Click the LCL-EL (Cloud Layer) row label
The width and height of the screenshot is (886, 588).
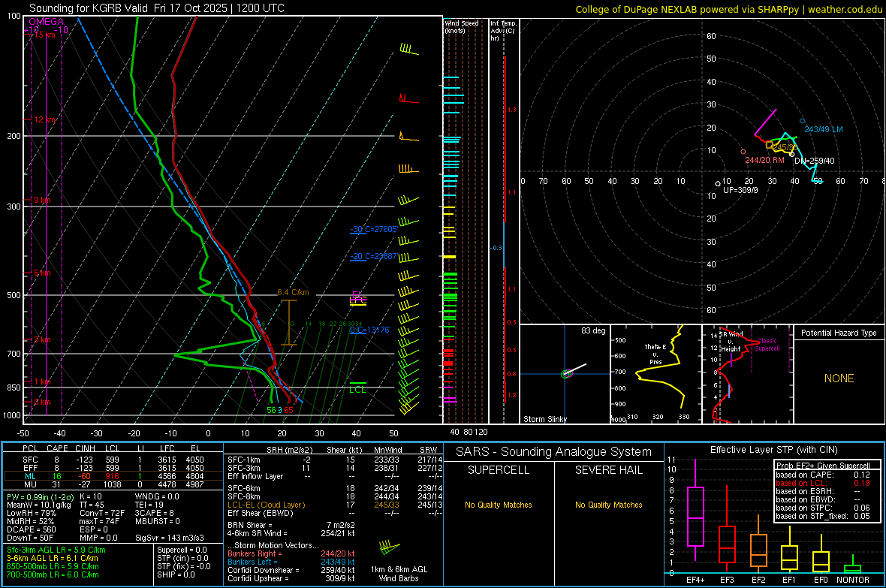pos(266,505)
